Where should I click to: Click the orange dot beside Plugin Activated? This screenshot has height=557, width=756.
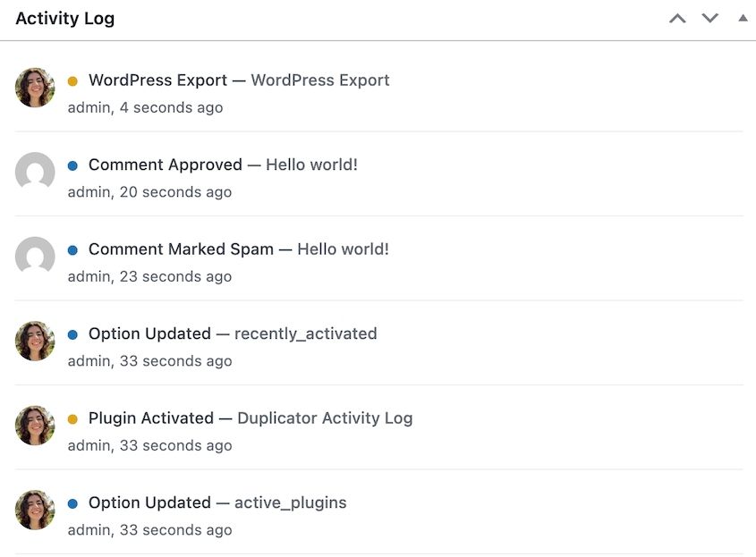click(72, 418)
